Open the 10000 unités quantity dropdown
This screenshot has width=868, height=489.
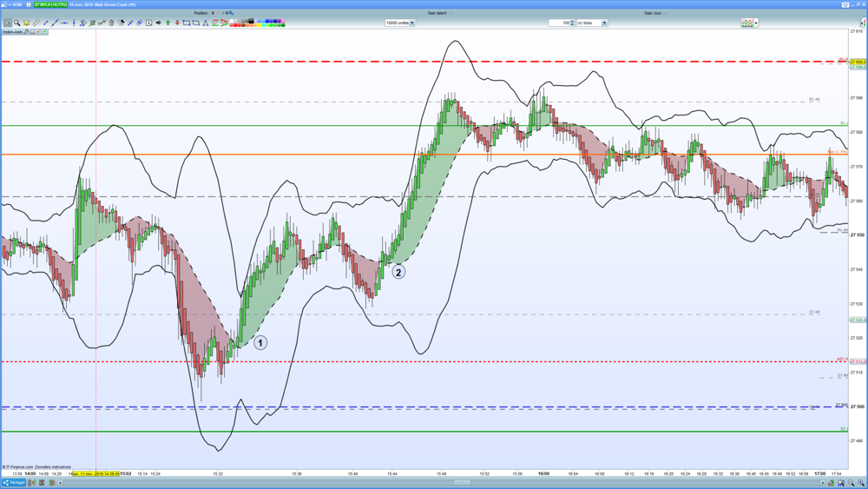[x=412, y=23]
